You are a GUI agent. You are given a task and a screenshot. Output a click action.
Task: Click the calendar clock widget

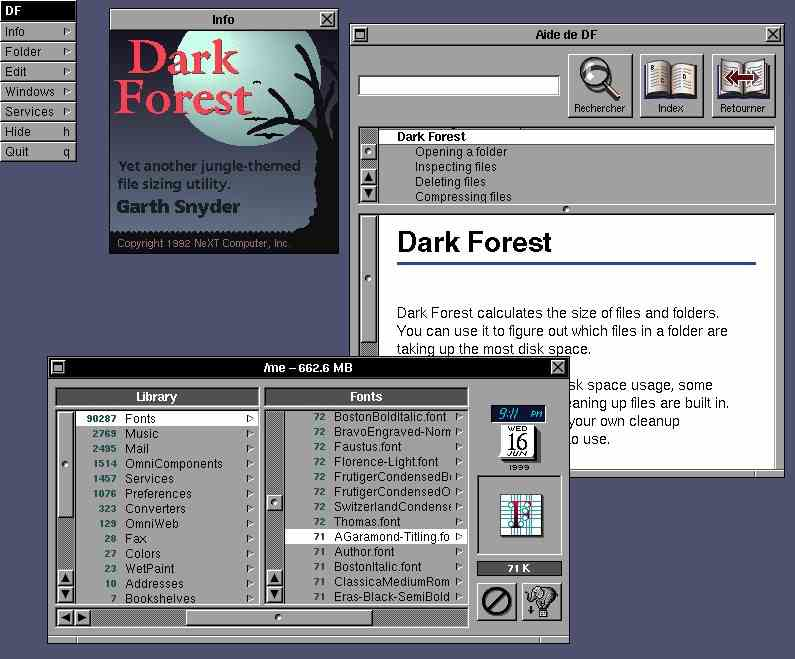click(x=518, y=437)
